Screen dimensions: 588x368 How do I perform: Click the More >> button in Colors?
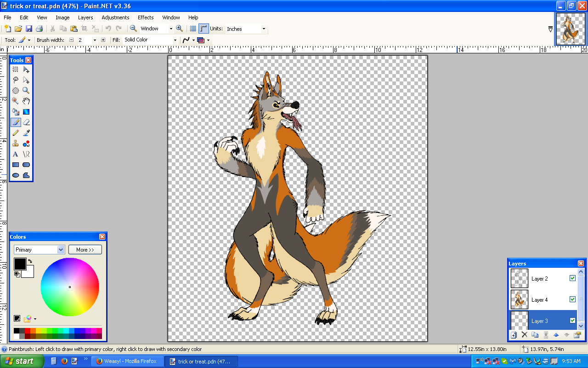click(x=85, y=250)
